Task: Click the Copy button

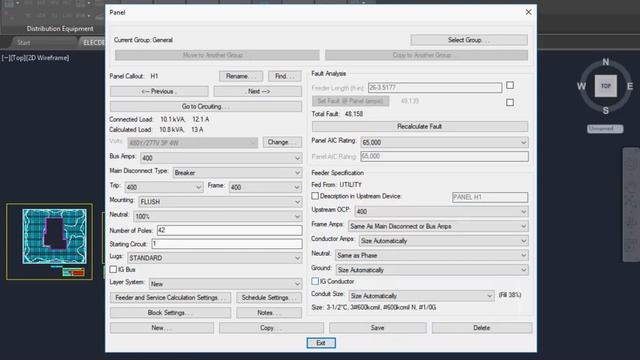Action: tap(271, 328)
